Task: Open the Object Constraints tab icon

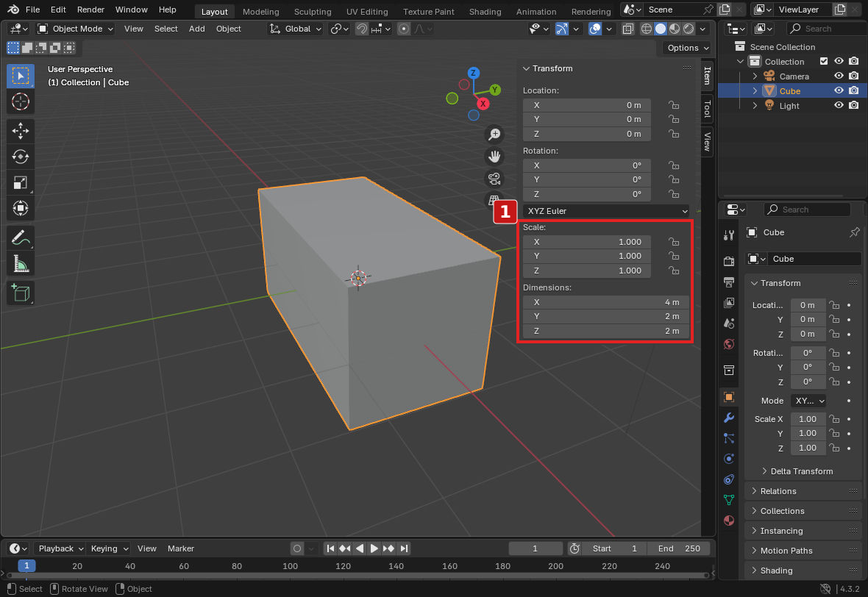Action: (729, 479)
